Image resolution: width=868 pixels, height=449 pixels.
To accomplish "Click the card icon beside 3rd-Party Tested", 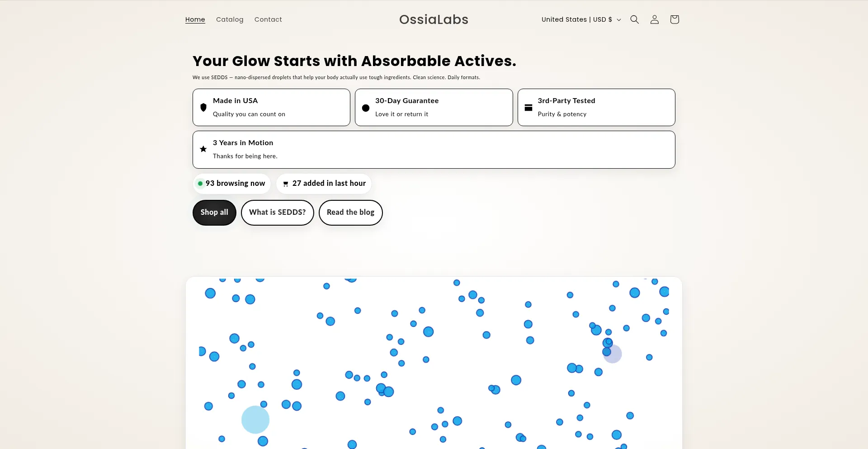I will 528,108.
